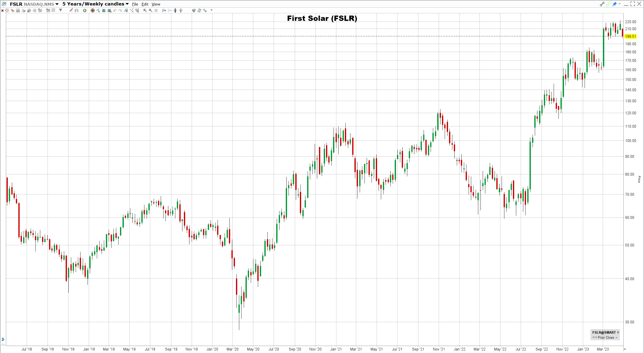644x353 pixels.
Task: Click the zoom in magnifier icon
Action: 145,10
